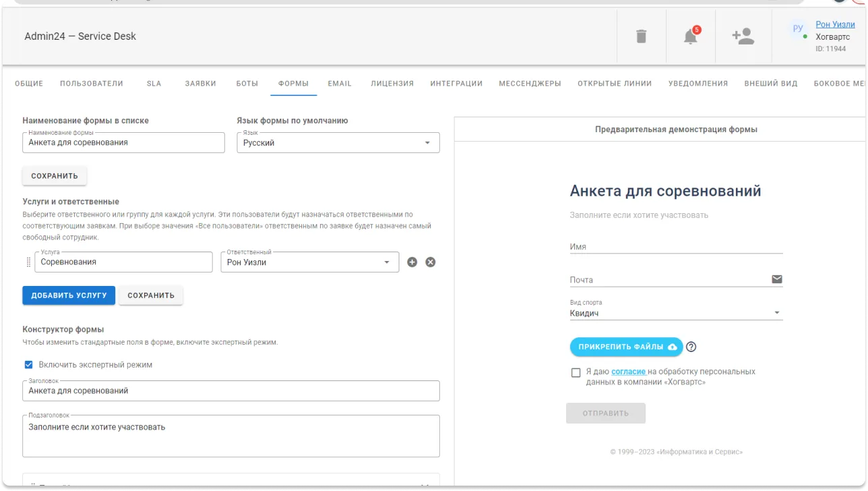Click the Отправить button in preview
This screenshot has width=868, height=491.
pyautogui.click(x=606, y=413)
